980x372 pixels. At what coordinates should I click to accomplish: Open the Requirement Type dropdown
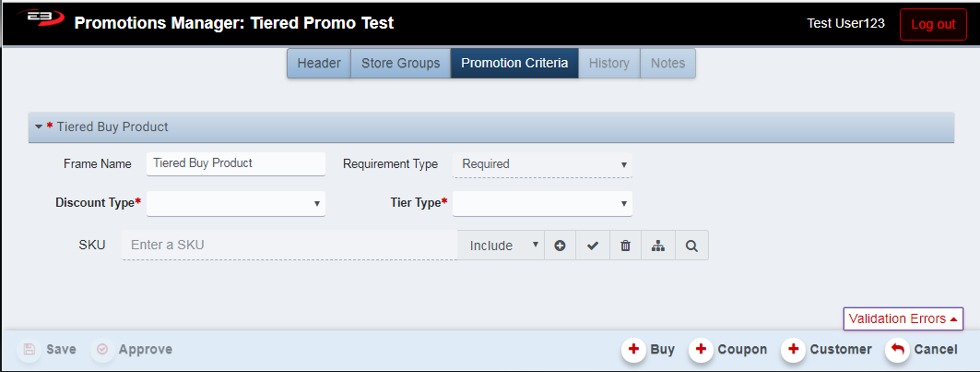click(x=542, y=164)
